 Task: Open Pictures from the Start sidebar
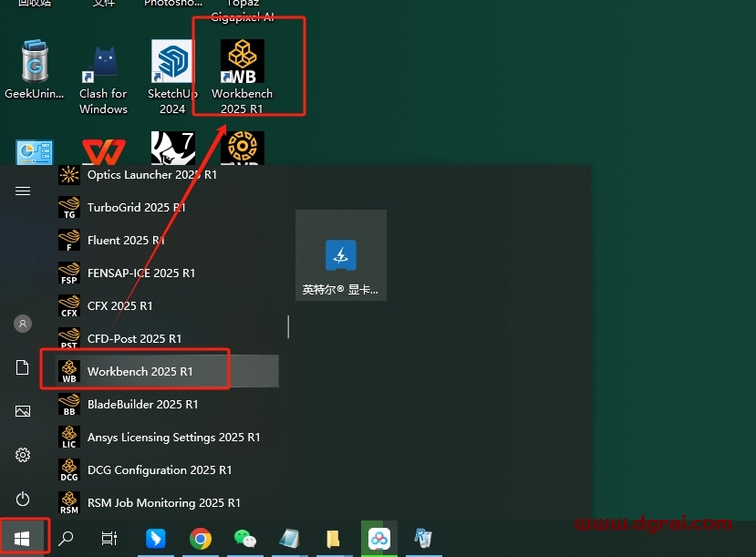[23, 411]
